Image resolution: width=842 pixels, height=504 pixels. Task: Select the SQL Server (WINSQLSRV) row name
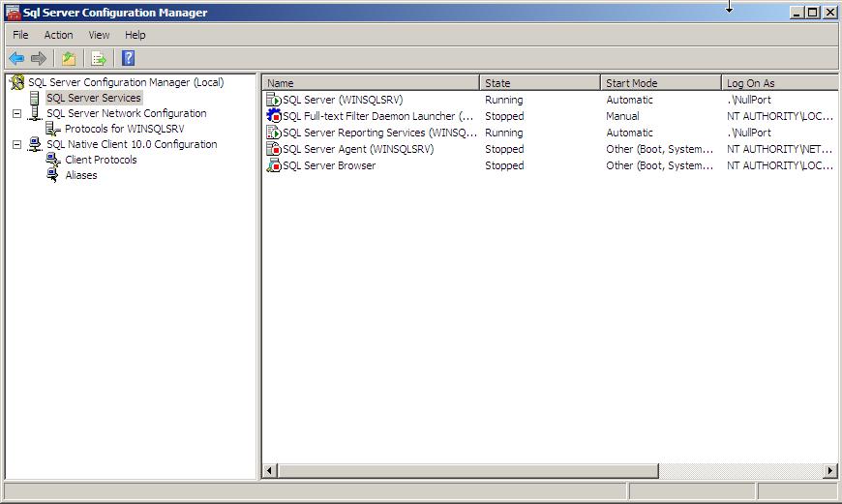click(343, 100)
